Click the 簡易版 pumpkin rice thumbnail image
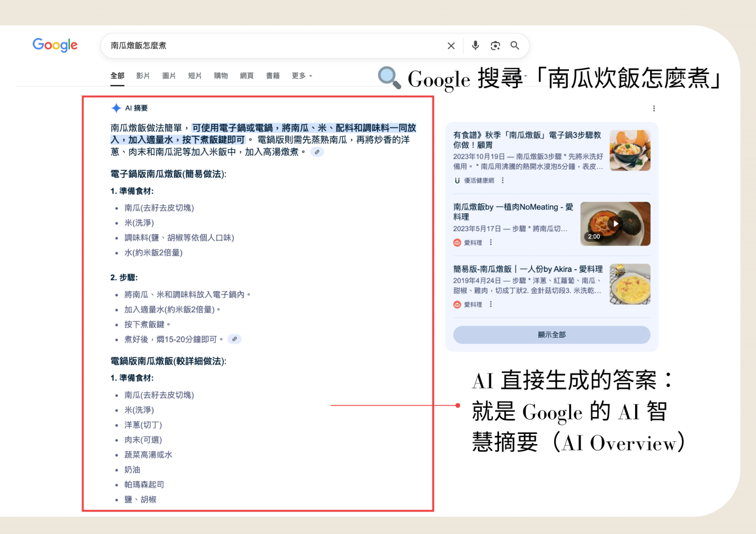This screenshot has height=534, width=756. [630, 284]
